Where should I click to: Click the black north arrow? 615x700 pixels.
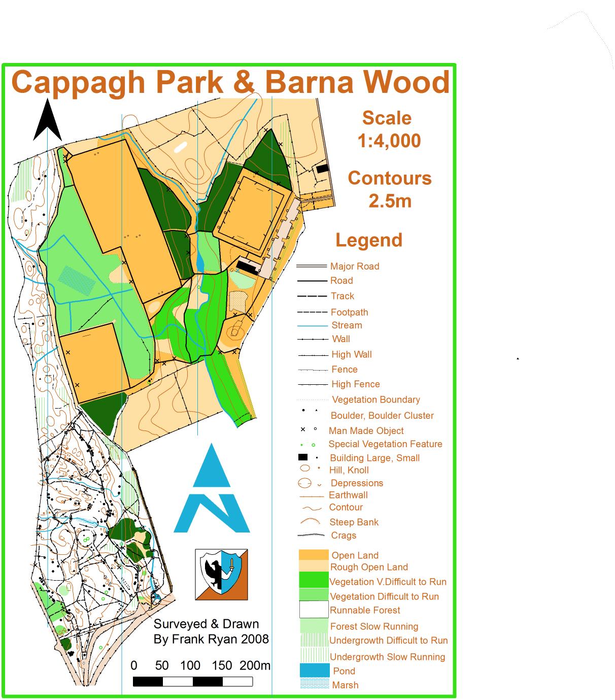[47, 120]
